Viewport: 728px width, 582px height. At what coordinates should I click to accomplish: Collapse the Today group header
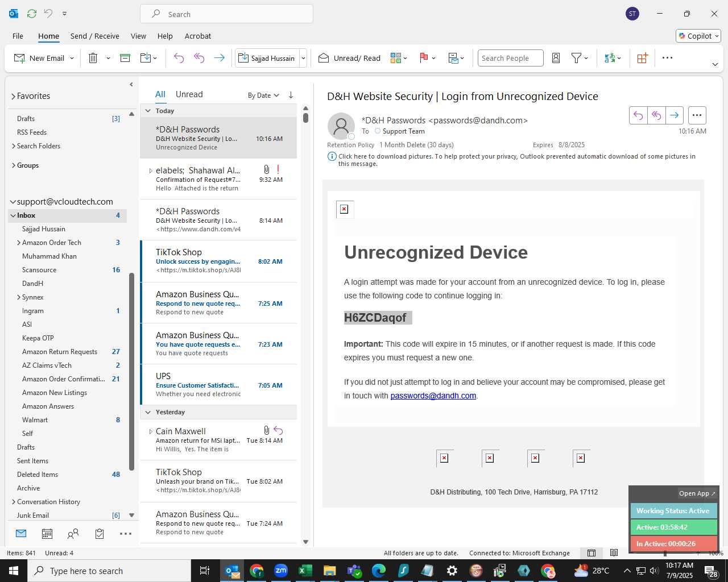click(x=148, y=111)
